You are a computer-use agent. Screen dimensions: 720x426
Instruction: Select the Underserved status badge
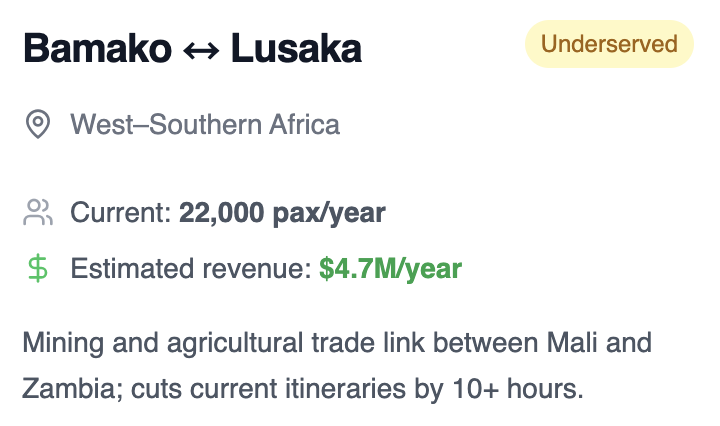point(609,44)
